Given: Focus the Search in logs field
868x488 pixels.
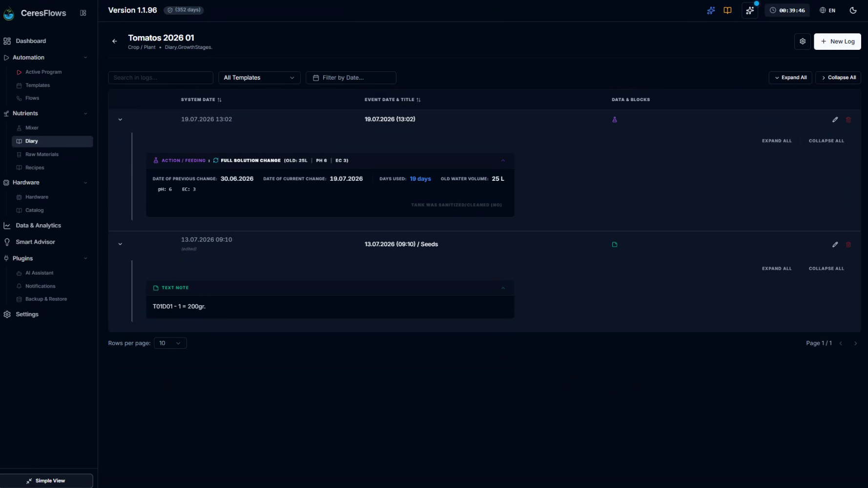Looking at the screenshot, I should click(161, 78).
